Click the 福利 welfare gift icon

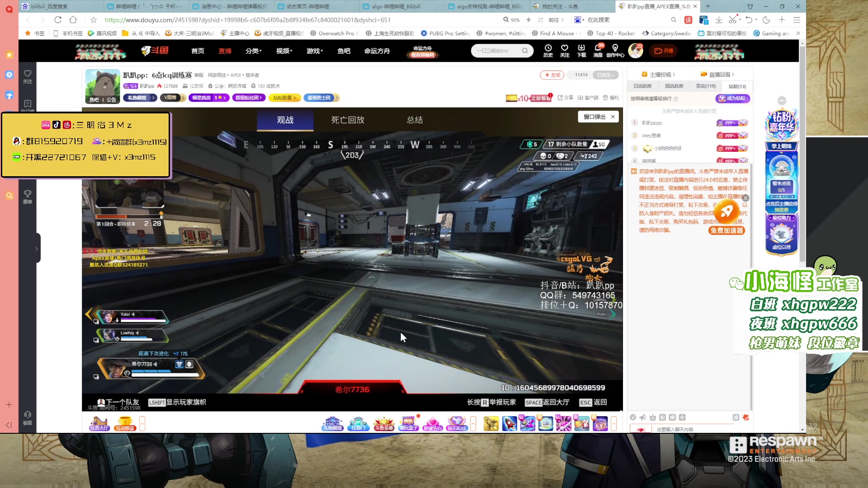pyautogui.click(x=611, y=98)
